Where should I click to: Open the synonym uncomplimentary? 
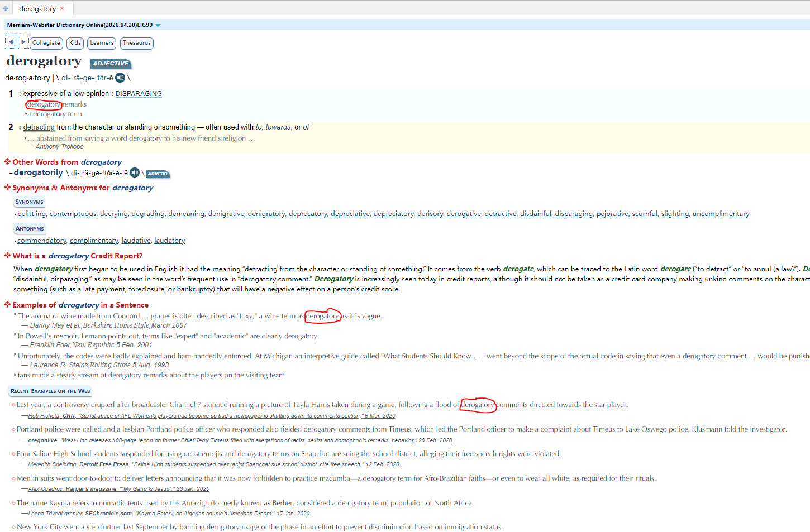click(x=721, y=214)
